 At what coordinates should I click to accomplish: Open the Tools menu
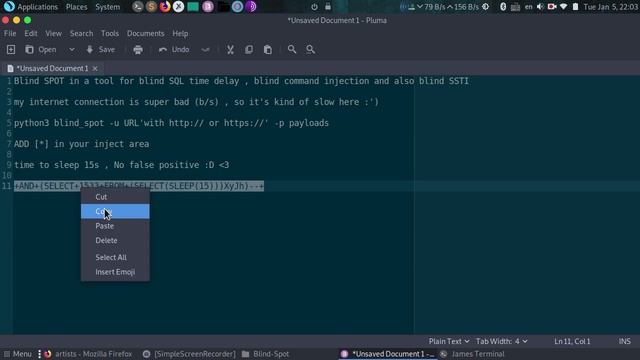click(110, 33)
